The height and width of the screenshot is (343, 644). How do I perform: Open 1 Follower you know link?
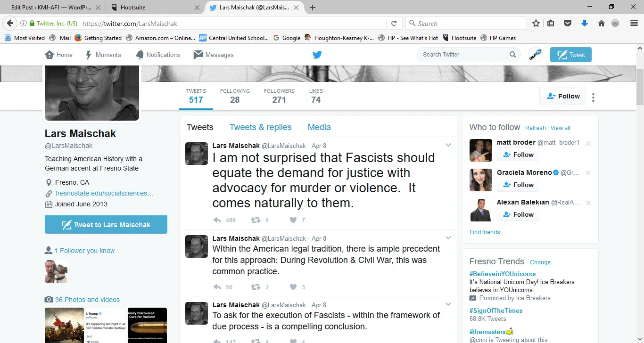(x=84, y=251)
